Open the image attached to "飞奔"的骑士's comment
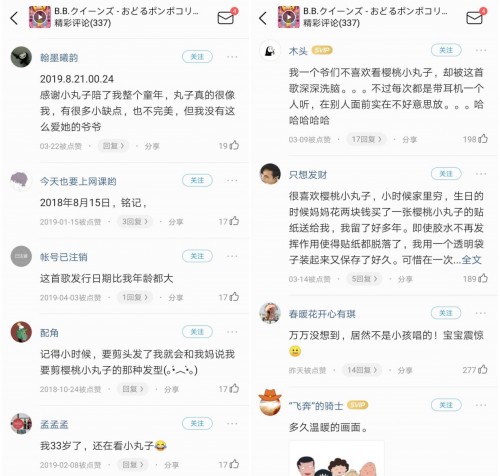The height and width of the screenshot is (476, 500). [337, 458]
